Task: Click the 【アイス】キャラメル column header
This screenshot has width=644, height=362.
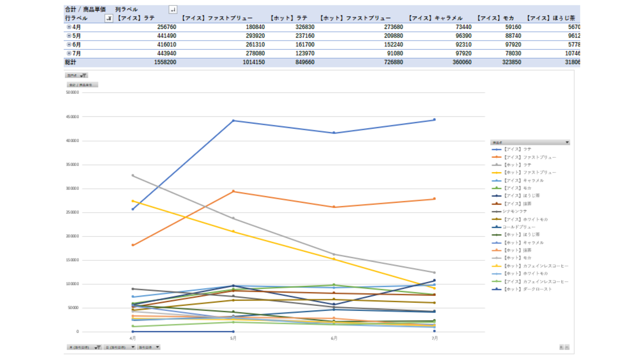Action: (435, 18)
